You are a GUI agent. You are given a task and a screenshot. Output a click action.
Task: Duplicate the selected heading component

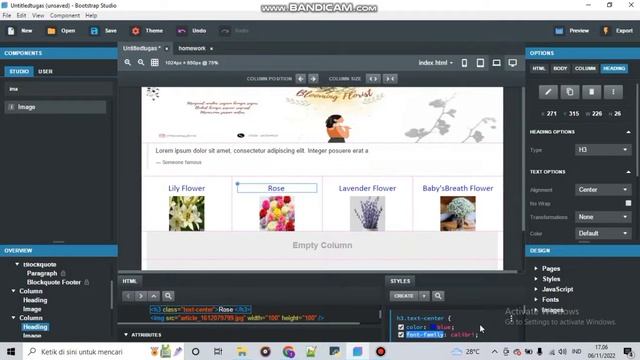570,92
